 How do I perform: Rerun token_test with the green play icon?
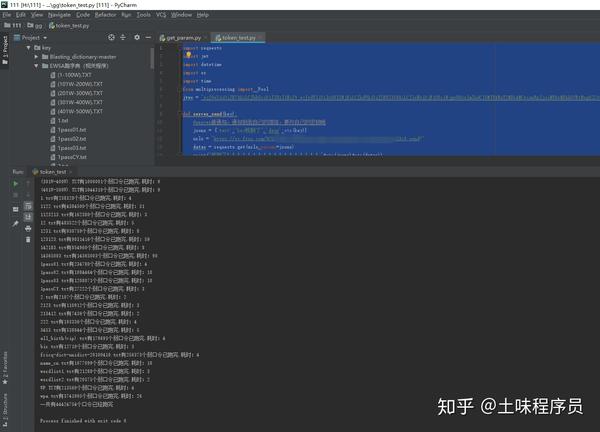click(x=15, y=184)
